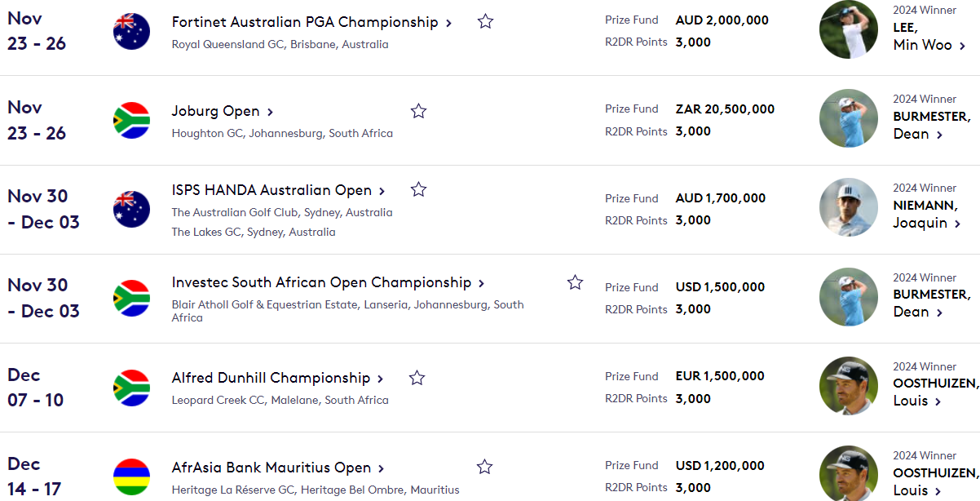Mark Investec South African Open as favorite
The width and height of the screenshot is (980, 501).
click(x=575, y=282)
